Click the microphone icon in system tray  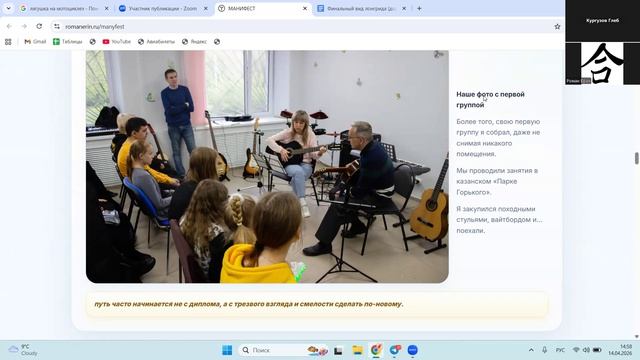coord(544,350)
